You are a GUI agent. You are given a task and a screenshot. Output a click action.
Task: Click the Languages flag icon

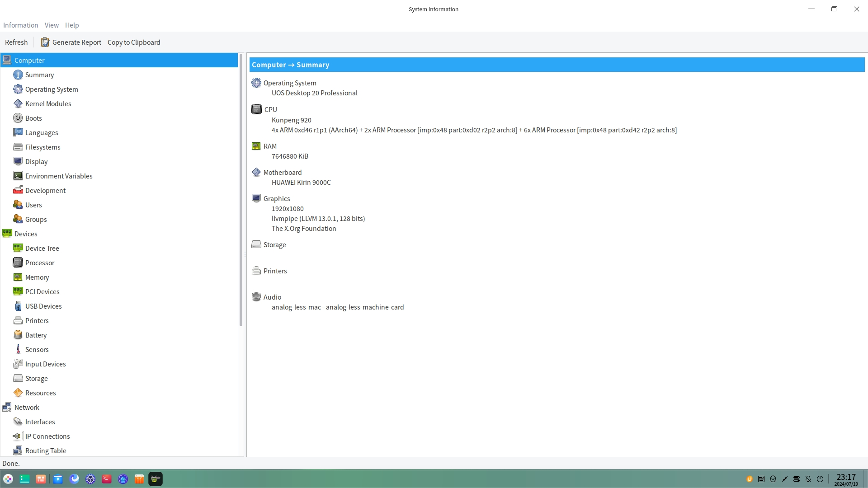(18, 132)
